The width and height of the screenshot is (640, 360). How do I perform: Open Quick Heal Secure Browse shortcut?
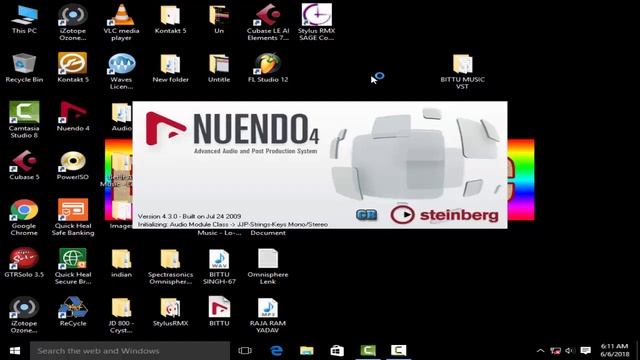coord(73,266)
